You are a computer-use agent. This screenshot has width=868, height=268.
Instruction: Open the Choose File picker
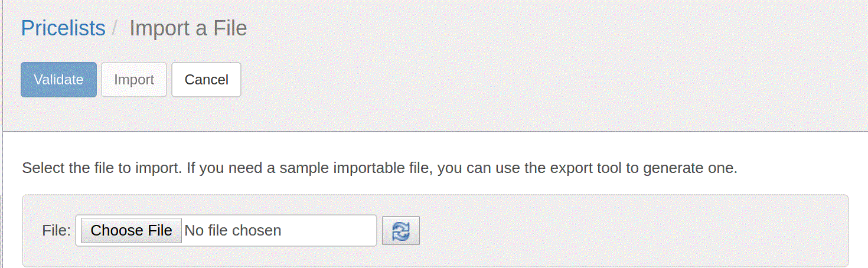tap(131, 230)
